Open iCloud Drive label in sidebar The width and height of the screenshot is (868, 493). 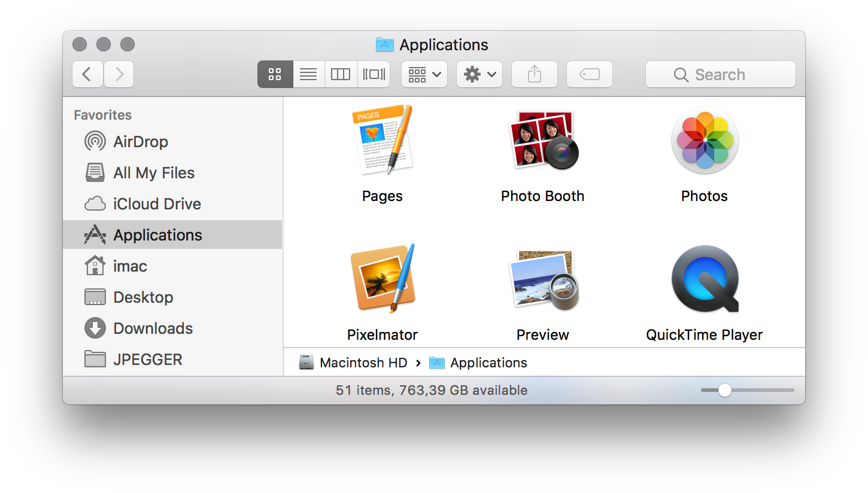157,204
